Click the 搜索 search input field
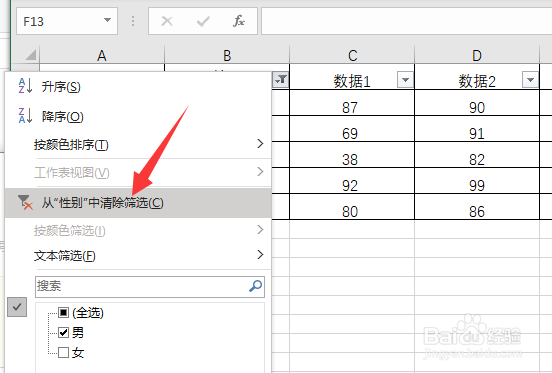 coord(150,286)
